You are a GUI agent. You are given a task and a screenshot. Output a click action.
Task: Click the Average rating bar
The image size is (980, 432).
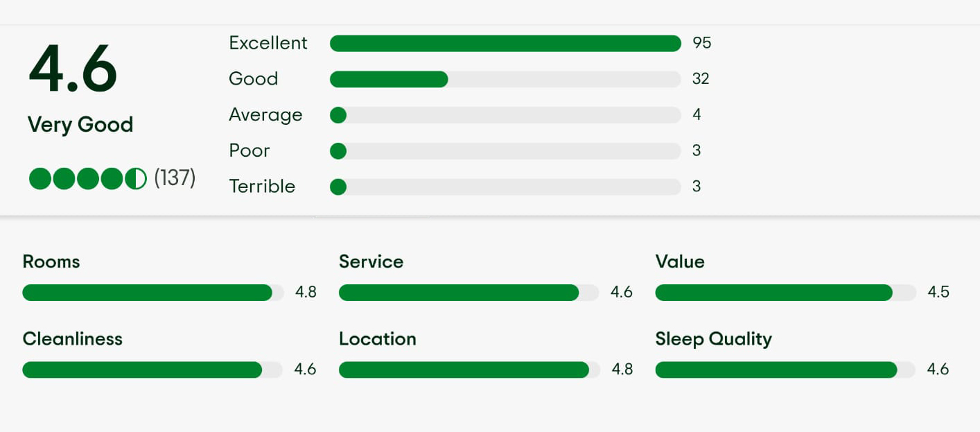click(505, 115)
